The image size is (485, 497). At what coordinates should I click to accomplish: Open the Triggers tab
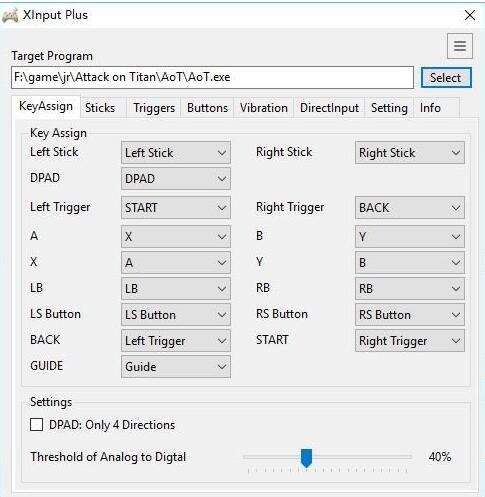154,108
